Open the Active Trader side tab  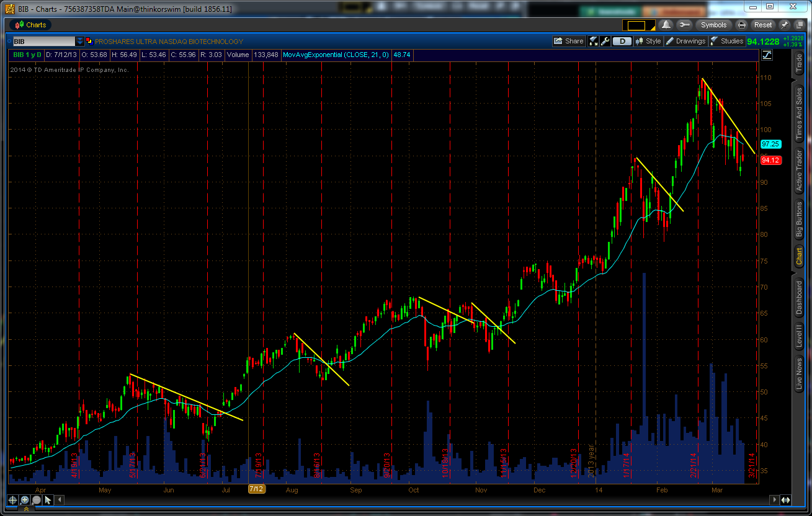pyautogui.click(x=799, y=171)
